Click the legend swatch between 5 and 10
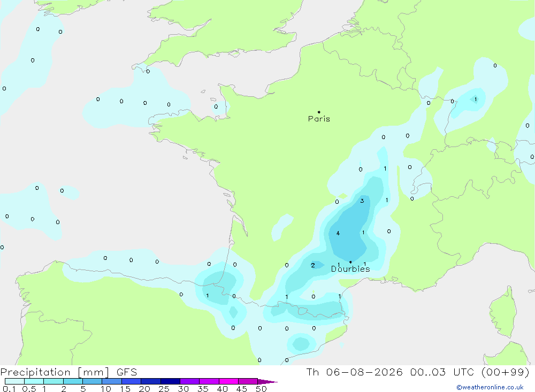Viewport: 535px width, 392px height. tap(92, 381)
